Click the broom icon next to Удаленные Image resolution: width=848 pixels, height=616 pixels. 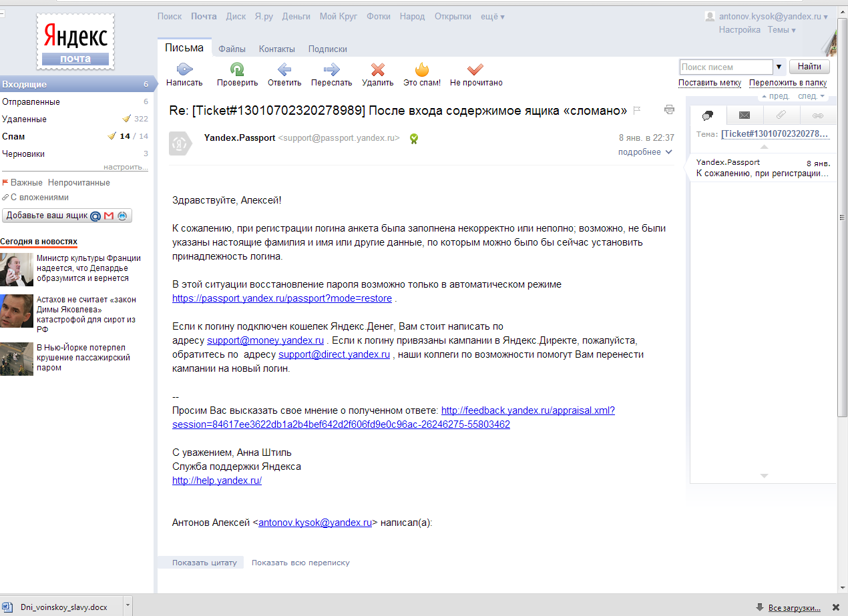(127, 119)
